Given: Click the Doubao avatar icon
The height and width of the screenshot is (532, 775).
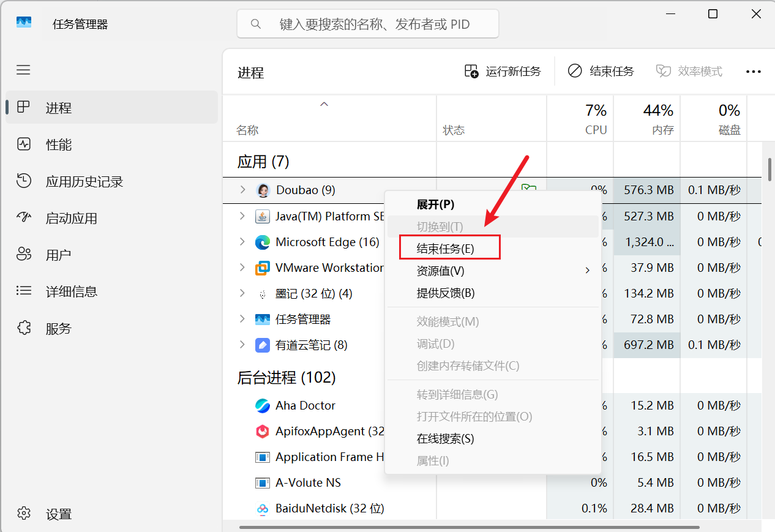Looking at the screenshot, I should coord(263,190).
